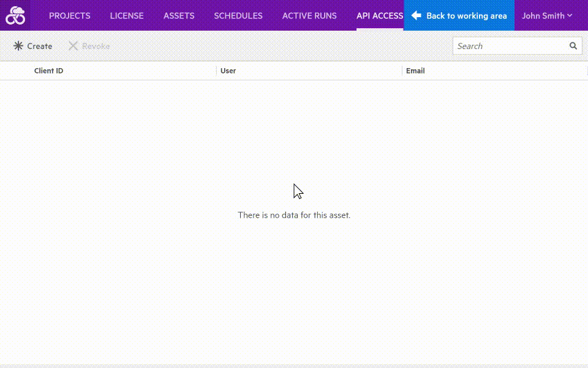The image size is (588, 368).
Task: Click the cloud logo in the top-left corner
Action: point(15,15)
